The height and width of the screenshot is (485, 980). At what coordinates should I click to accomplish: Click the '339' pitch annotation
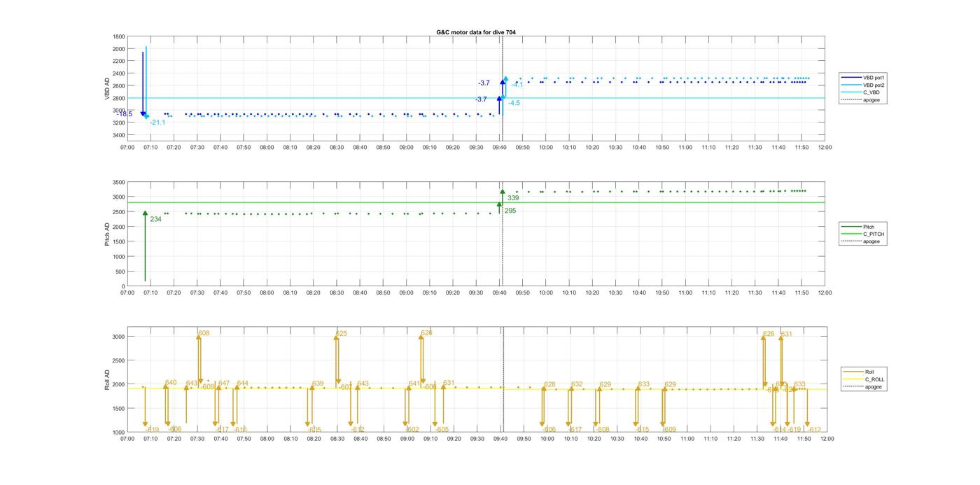513,198
